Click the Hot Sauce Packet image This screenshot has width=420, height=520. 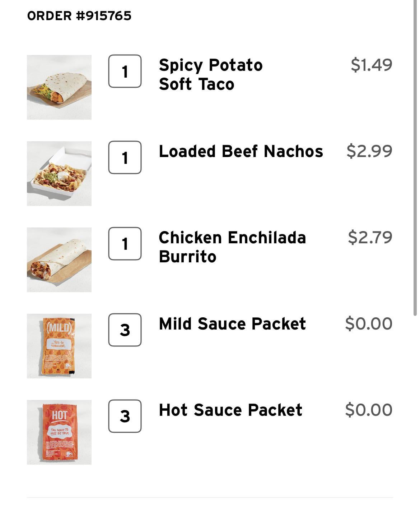59,432
